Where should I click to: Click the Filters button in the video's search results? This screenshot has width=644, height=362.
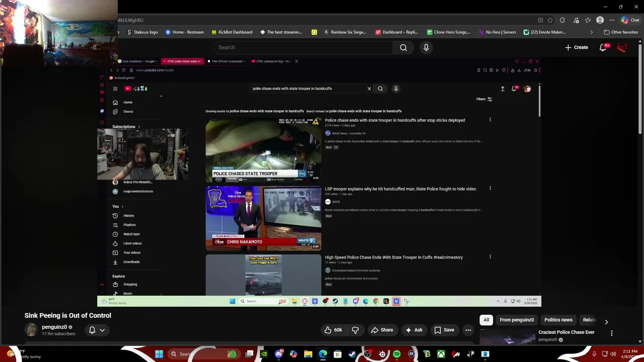pos(484,99)
